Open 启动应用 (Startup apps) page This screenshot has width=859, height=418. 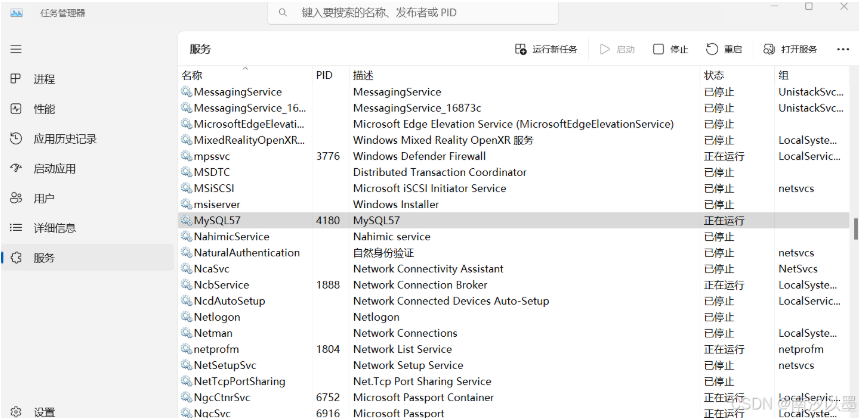pyautogui.click(x=54, y=169)
